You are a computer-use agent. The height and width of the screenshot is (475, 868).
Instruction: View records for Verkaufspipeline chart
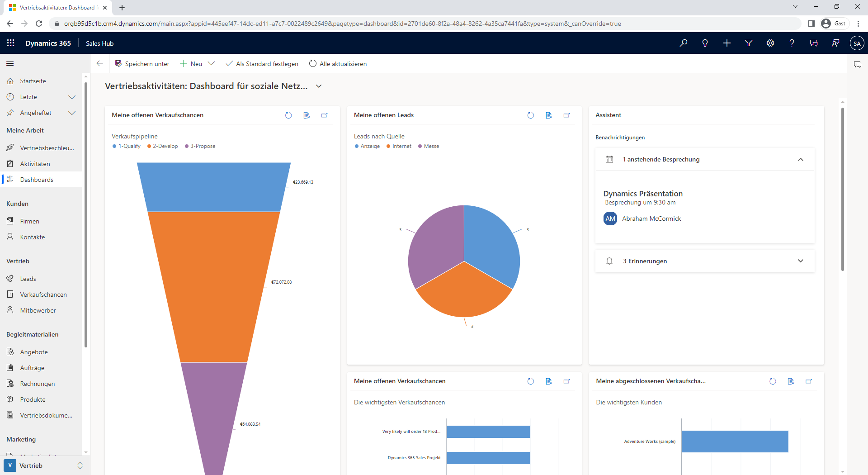point(307,115)
